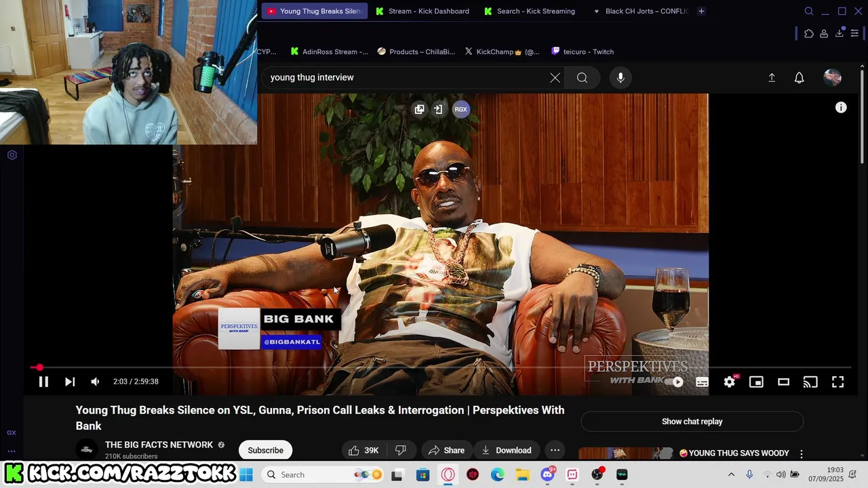Enable miniplayer mode
The height and width of the screenshot is (488, 868).
tap(756, 382)
